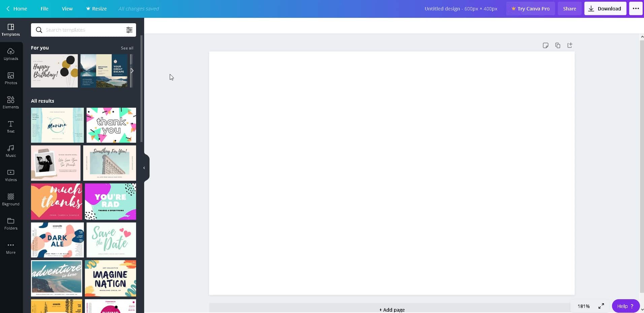Enter fullscreen presentation mode
The height and width of the screenshot is (313, 644).
(x=601, y=306)
